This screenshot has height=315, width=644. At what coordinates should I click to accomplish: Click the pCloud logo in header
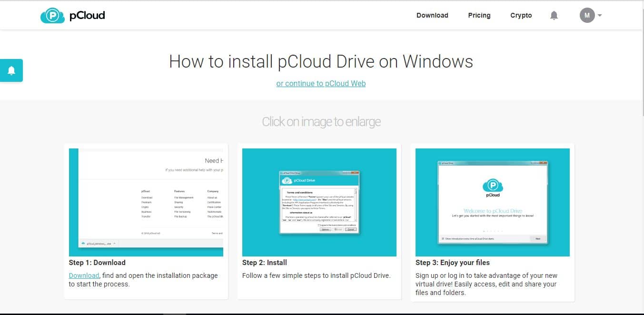(x=73, y=15)
